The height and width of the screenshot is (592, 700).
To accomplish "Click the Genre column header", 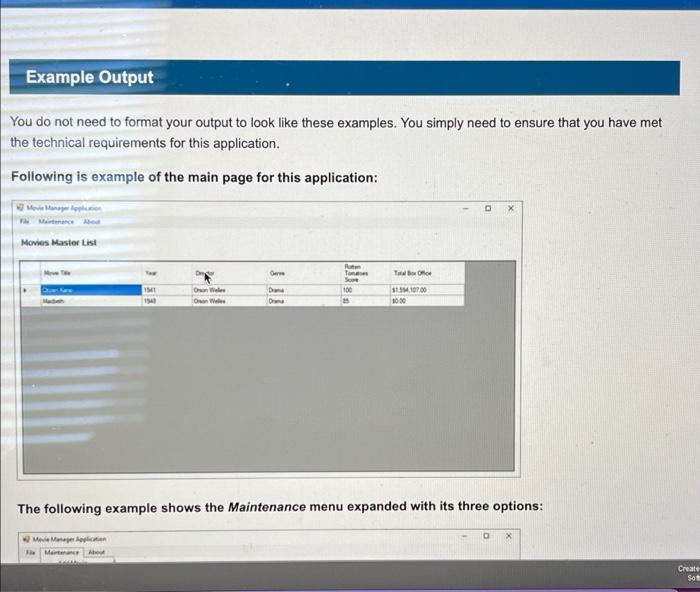I will 304,273.
